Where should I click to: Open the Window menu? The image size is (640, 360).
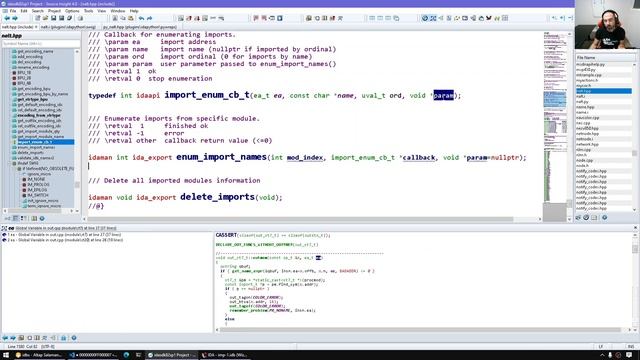(x=118, y=11)
